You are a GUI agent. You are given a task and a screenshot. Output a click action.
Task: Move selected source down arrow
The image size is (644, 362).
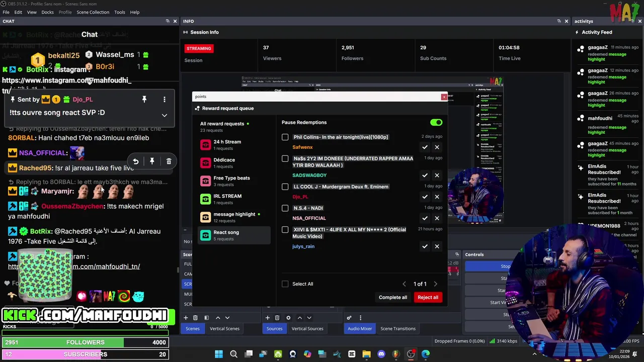[309, 318]
